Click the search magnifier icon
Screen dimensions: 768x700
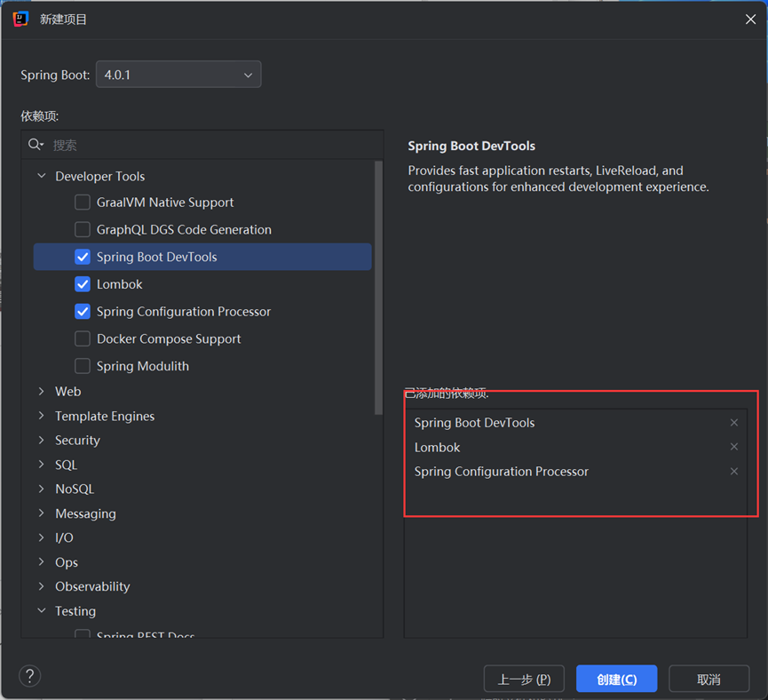pos(36,145)
